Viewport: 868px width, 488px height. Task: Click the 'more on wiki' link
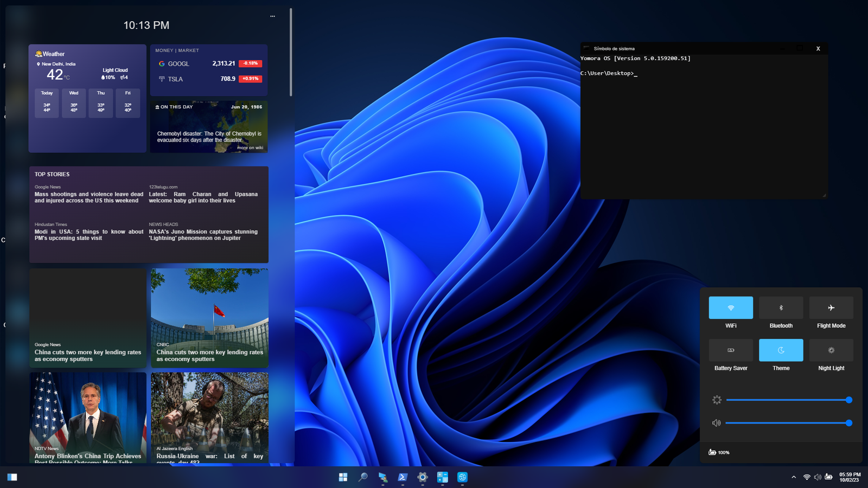pos(250,147)
